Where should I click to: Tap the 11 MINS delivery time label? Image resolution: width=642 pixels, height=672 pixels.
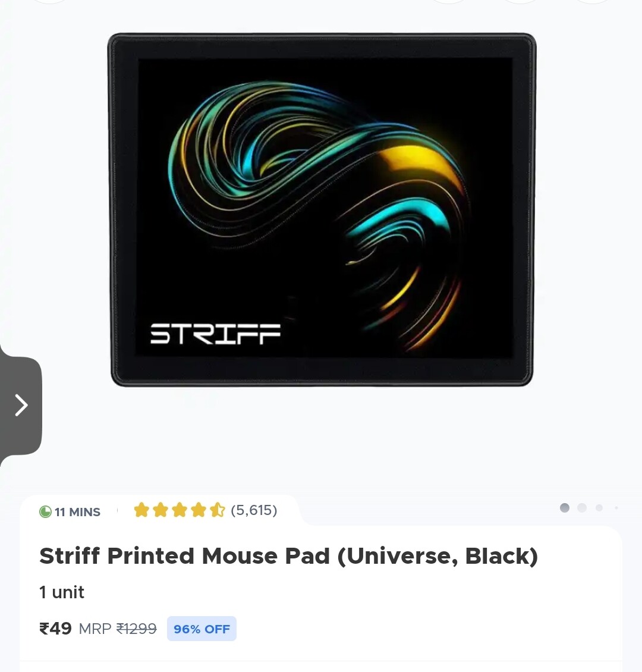77,511
